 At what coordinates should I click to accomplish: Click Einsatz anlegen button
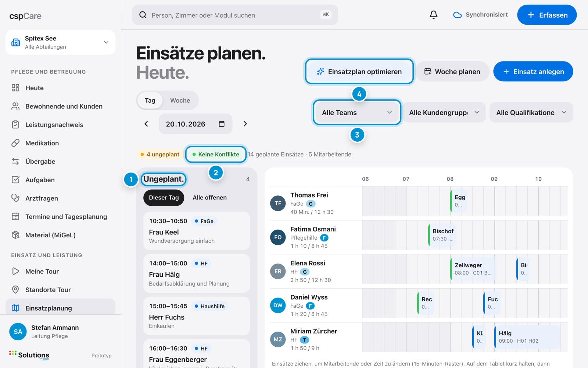click(x=533, y=72)
